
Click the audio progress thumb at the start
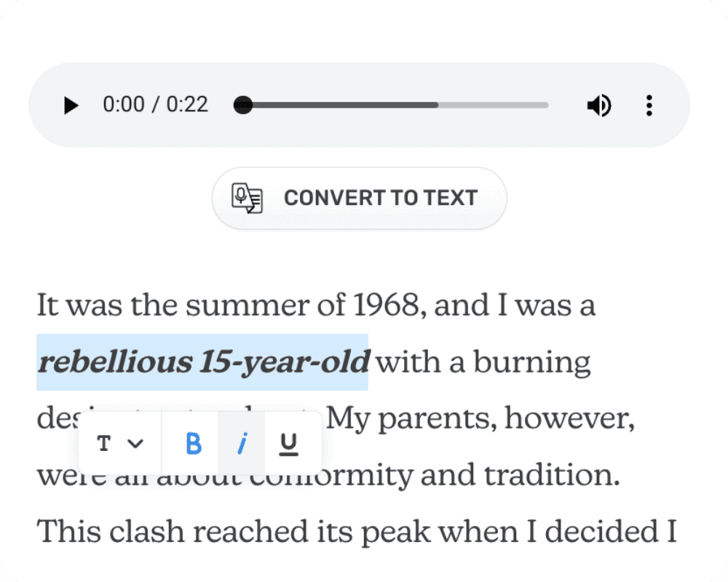click(x=243, y=105)
